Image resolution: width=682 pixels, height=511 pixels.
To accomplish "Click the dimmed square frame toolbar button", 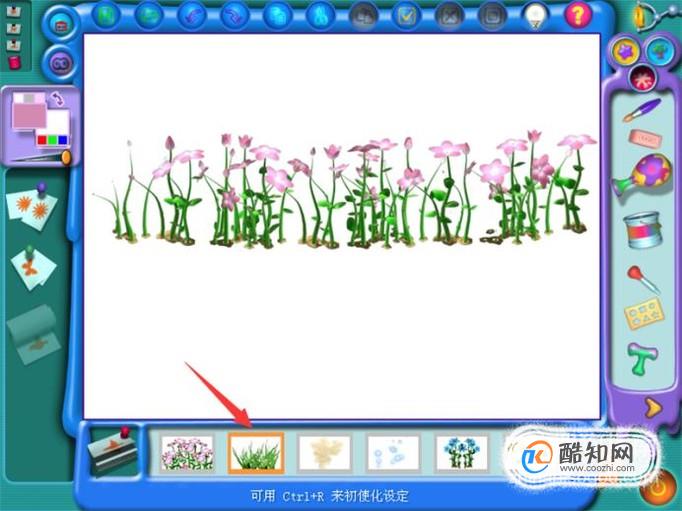I will pos(492,16).
